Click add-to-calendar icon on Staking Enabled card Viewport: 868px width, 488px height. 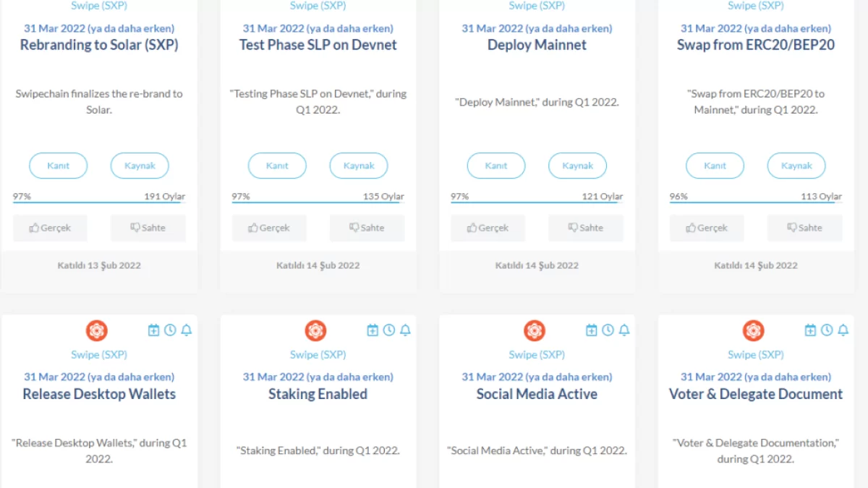click(x=373, y=330)
